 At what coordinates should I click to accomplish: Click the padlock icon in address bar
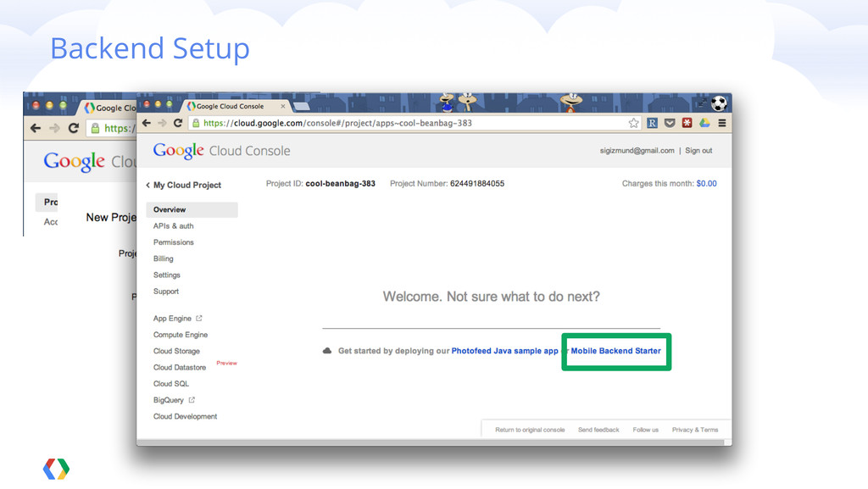tap(196, 123)
